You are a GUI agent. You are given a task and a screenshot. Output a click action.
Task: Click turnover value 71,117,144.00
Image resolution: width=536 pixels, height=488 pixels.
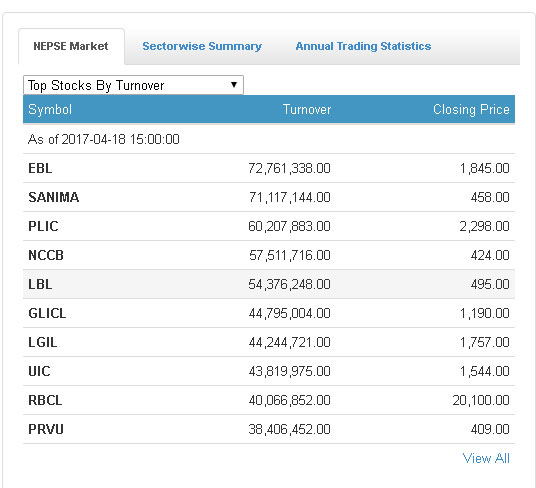290,198
